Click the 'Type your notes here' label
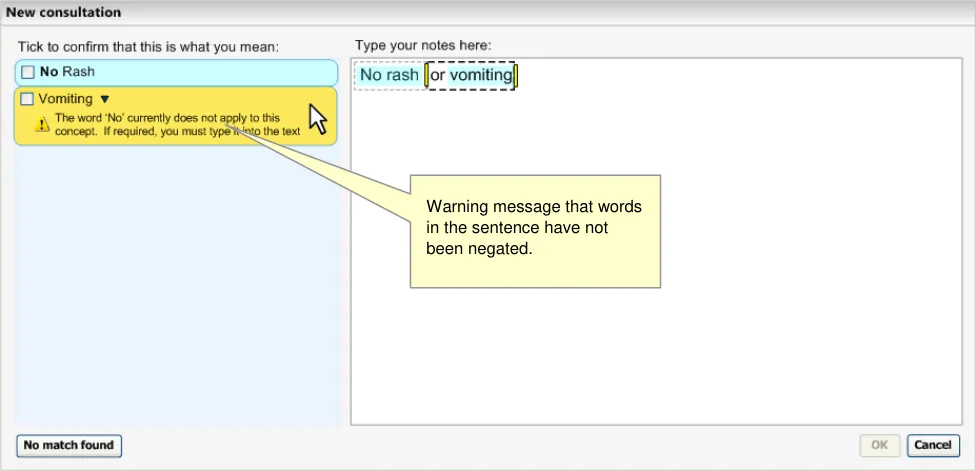This screenshot has height=471, width=976. [x=423, y=46]
